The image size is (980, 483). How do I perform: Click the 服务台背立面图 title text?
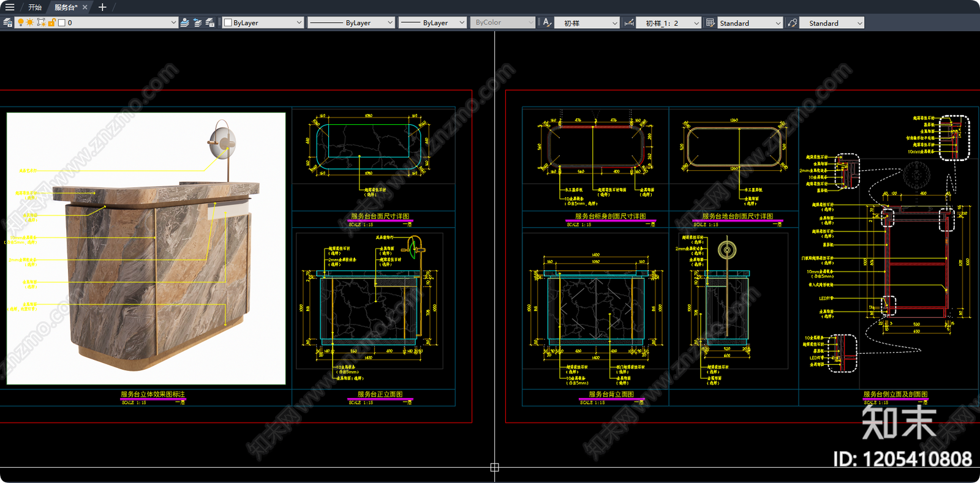click(x=611, y=394)
